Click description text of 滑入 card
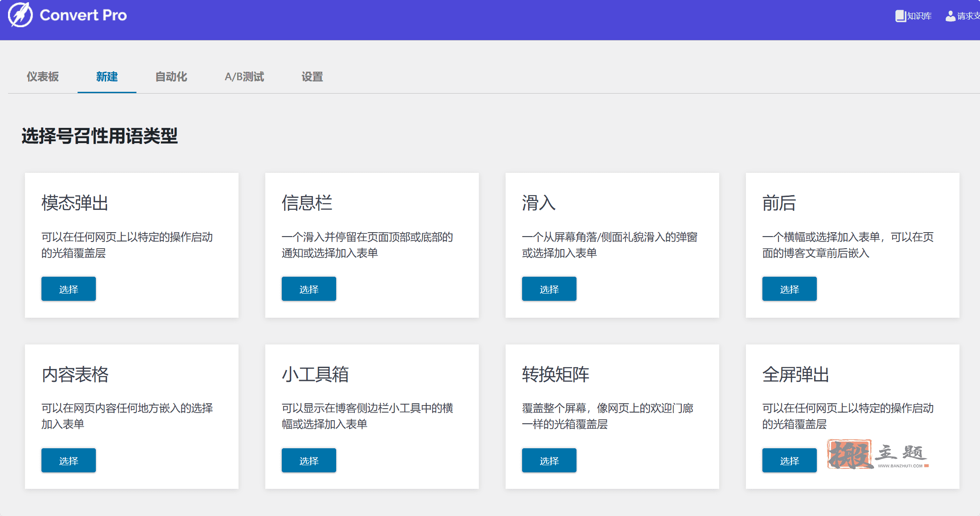This screenshot has height=516, width=980. [x=609, y=245]
